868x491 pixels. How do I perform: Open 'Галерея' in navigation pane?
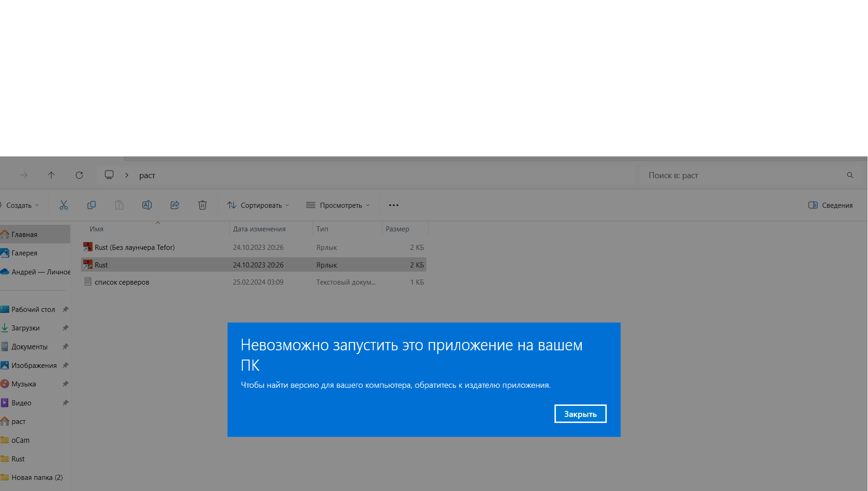pos(24,253)
